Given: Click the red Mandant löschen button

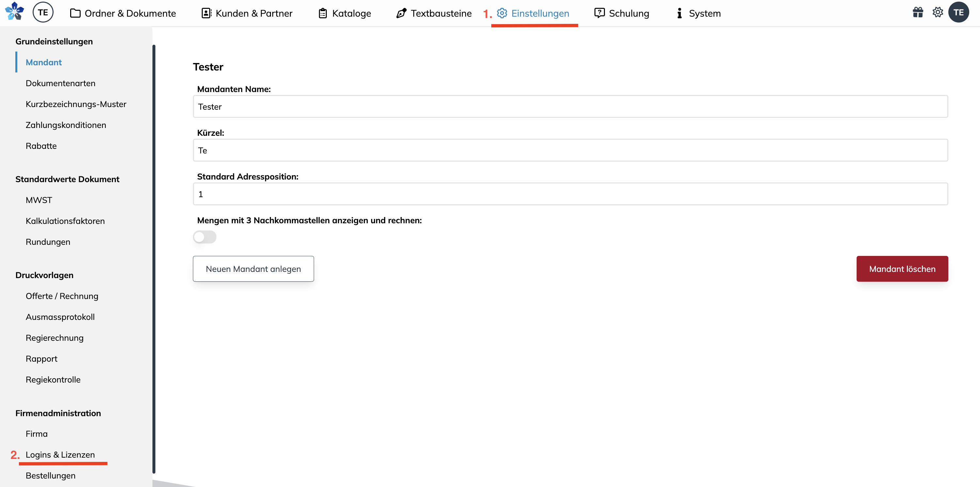Looking at the screenshot, I should (x=902, y=269).
